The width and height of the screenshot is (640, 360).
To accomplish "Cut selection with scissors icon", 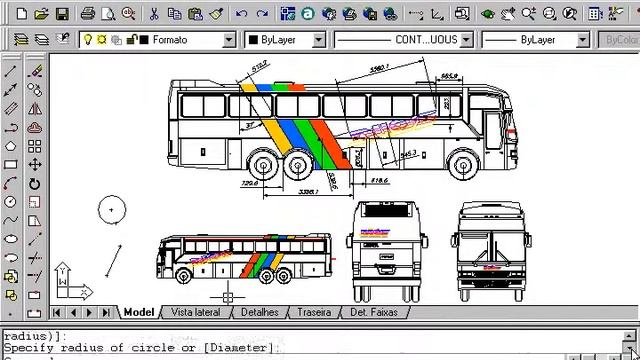I will pyautogui.click(x=154, y=14).
